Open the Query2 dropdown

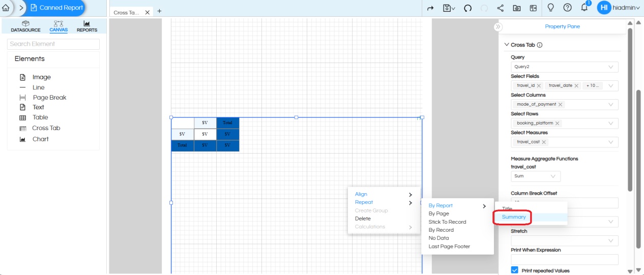[x=565, y=67]
